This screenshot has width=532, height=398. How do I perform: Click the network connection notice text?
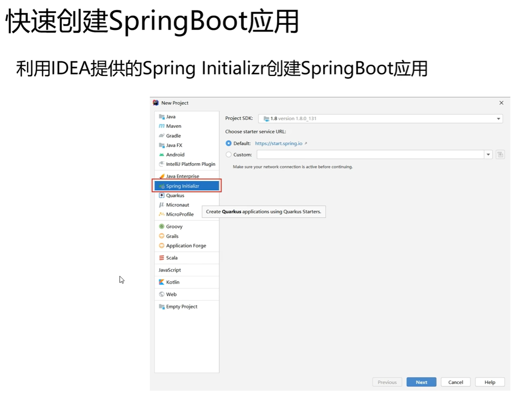point(293,167)
